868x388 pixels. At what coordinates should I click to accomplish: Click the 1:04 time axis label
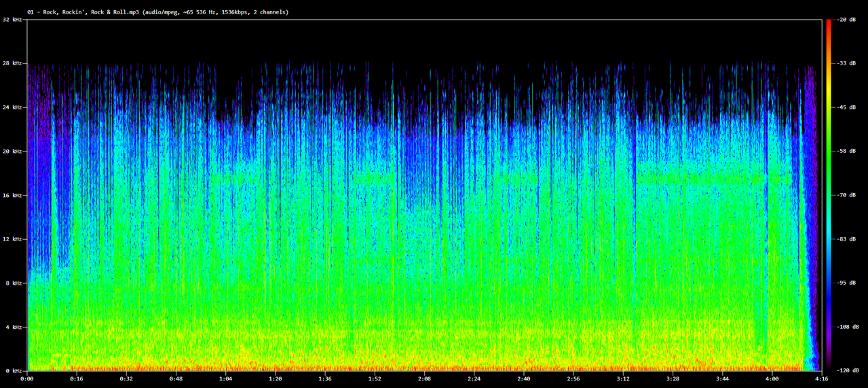point(225,378)
